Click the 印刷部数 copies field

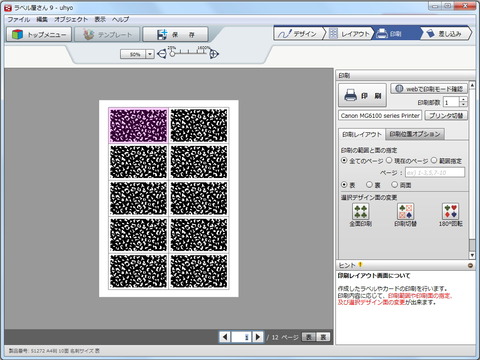click(451, 102)
